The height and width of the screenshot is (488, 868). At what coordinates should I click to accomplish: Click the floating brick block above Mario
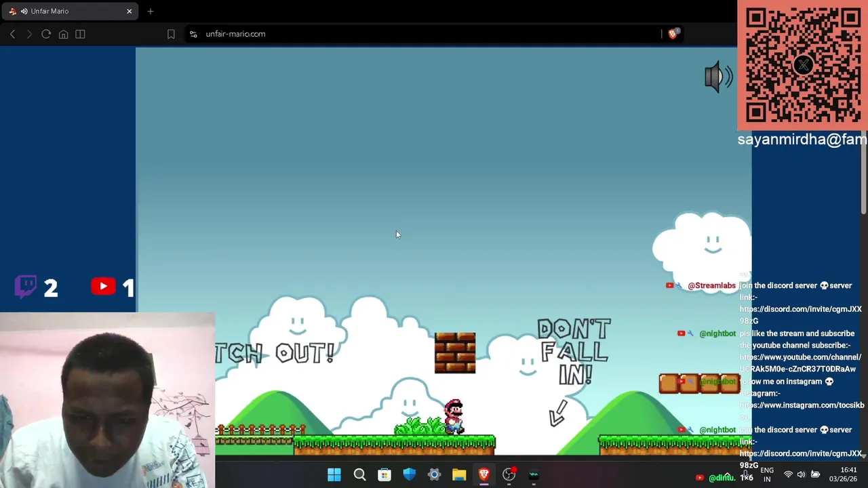[x=455, y=353]
